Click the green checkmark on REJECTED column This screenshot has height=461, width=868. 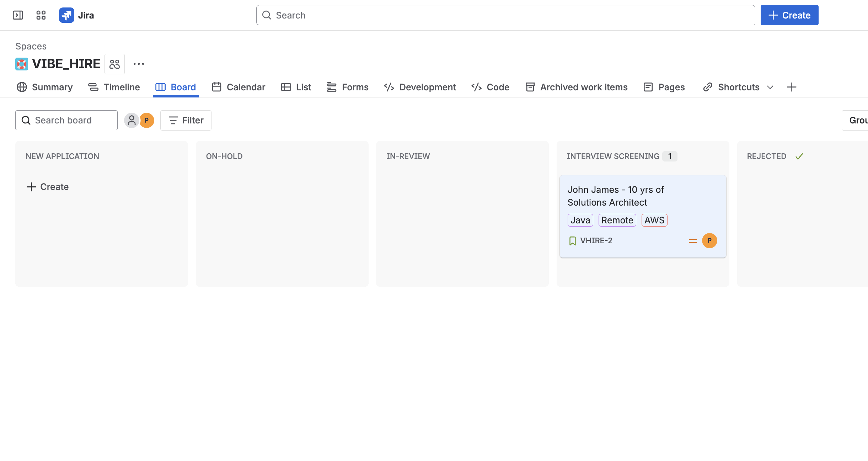[799, 156]
